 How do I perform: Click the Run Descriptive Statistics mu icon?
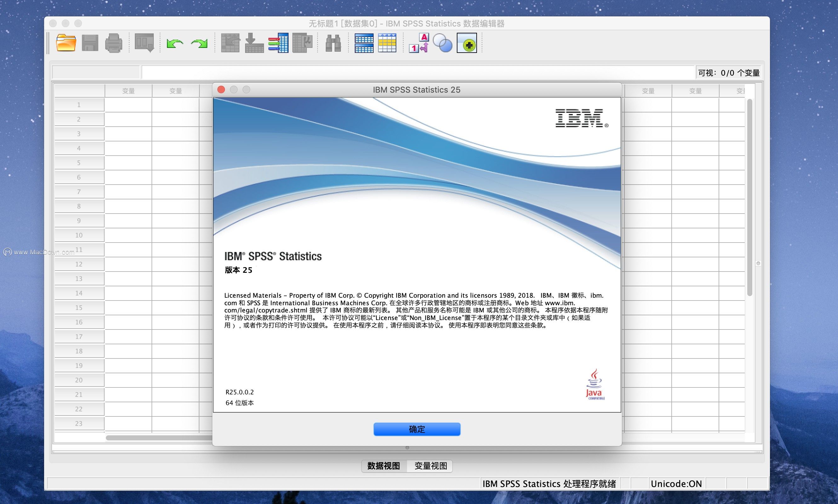tap(302, 43)
